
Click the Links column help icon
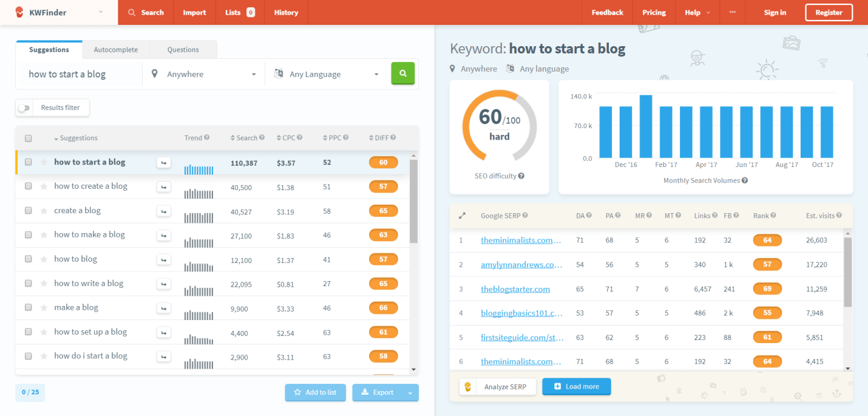tap(715, 215)
